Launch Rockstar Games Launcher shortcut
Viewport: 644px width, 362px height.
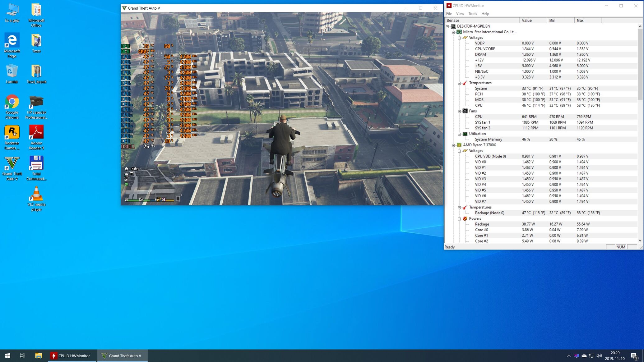tap(12, 138)
